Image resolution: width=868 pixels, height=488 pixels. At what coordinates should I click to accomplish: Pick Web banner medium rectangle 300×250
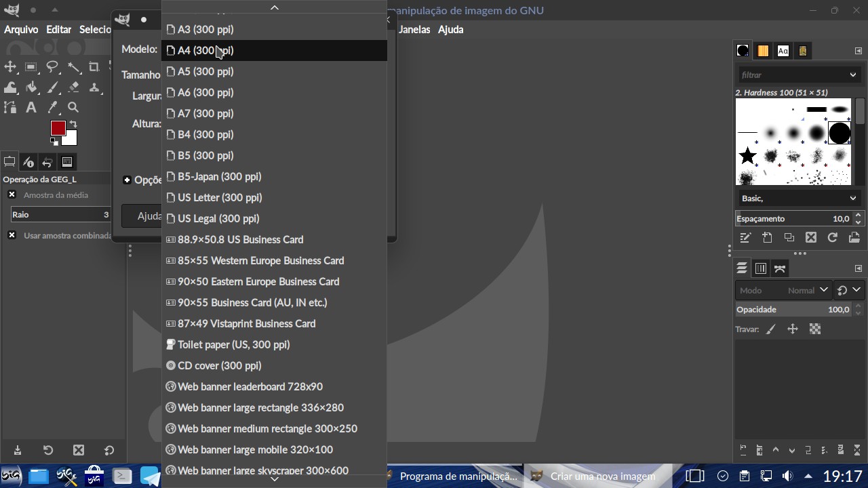(x=274, y=428)
